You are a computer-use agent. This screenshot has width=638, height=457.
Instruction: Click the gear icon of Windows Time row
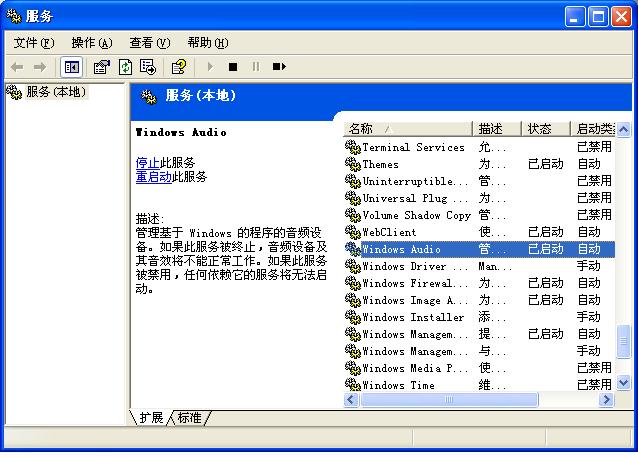(353, 385)
